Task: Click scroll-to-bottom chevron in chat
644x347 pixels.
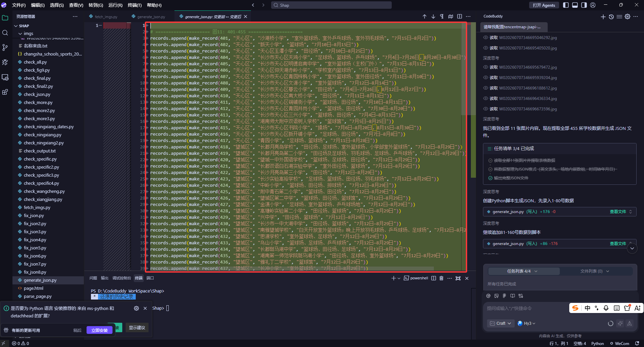Action: point(632,248)
